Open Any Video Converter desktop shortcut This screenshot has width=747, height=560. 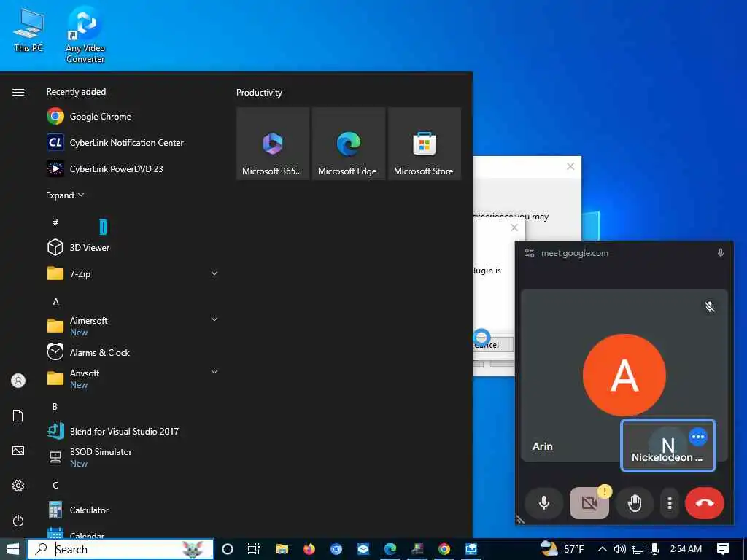pyautogui.click(x=85, y=34)
